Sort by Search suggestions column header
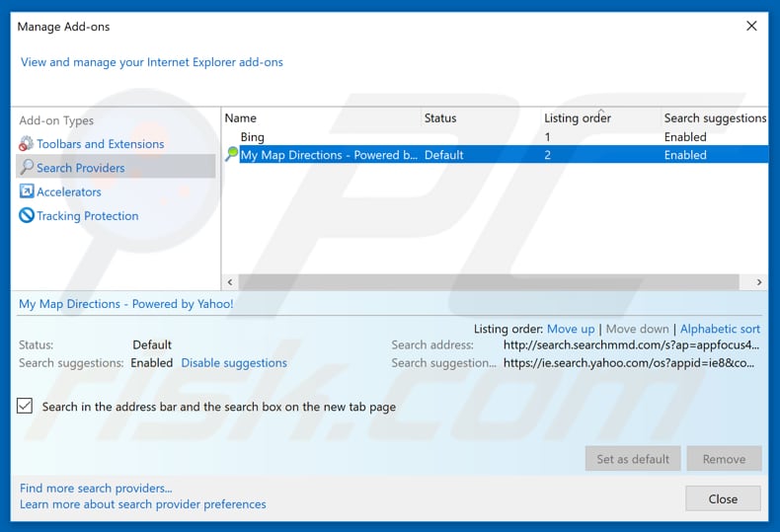This screenshot has height=532, width=780. 715,117
